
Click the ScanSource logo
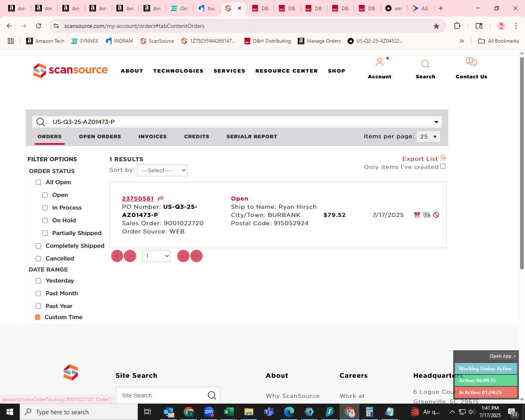(71, 71)
